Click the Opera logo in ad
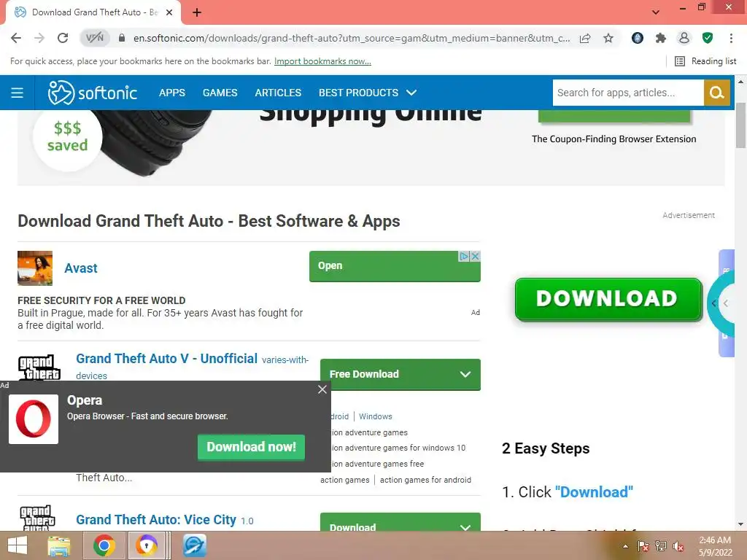This screenshot has height=560, width=747. coord(34,419)
